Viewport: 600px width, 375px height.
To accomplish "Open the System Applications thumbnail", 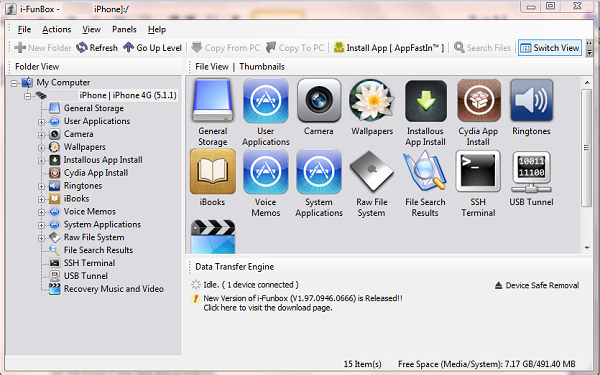I will (x=319, y=171).
